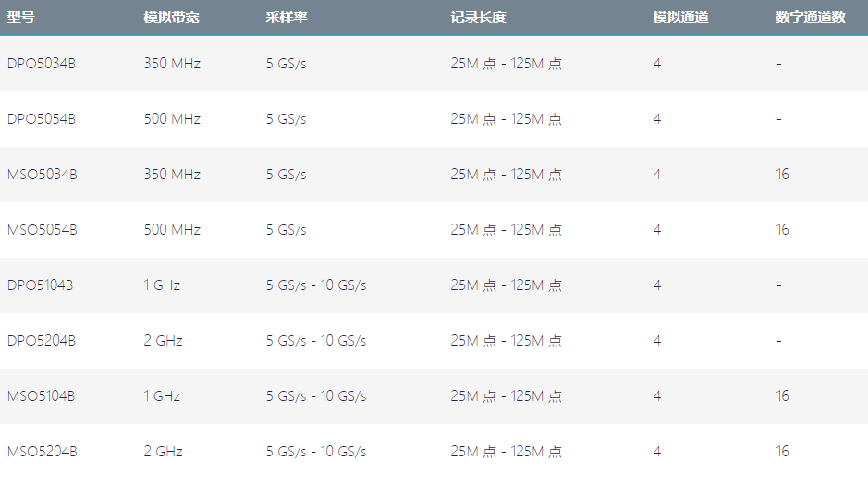Click the 模拟带宽 column header
The width and height of the screenshot is (868, 485).
tap(171, 18)
